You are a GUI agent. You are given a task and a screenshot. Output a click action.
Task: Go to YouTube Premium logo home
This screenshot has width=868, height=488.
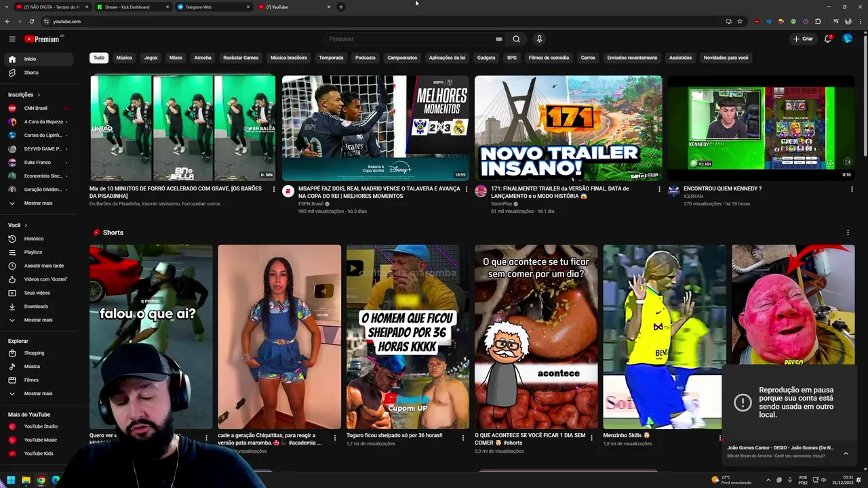[x=42, y=39]
